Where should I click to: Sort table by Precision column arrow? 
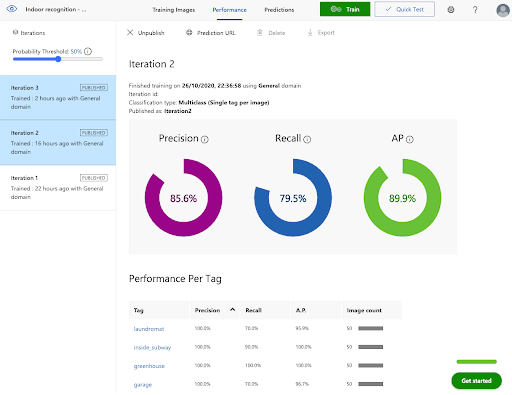[x=232, y=310]
